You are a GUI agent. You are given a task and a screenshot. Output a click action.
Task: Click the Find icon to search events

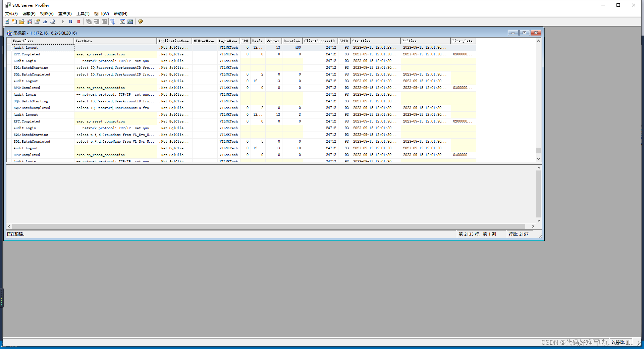[x=45, y=21]
